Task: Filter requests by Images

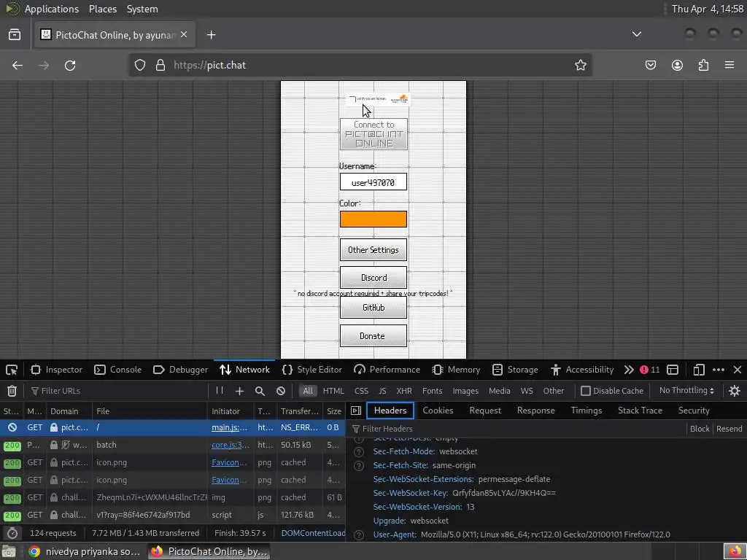Action: (x=465, y=391)
